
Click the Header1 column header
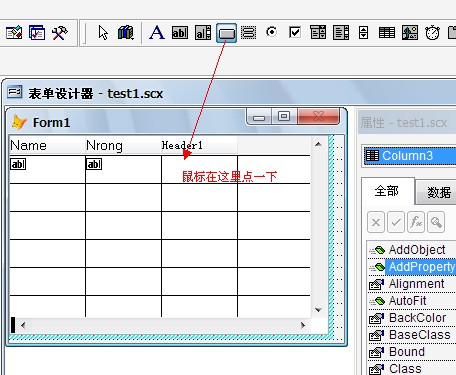coord(199,145)
